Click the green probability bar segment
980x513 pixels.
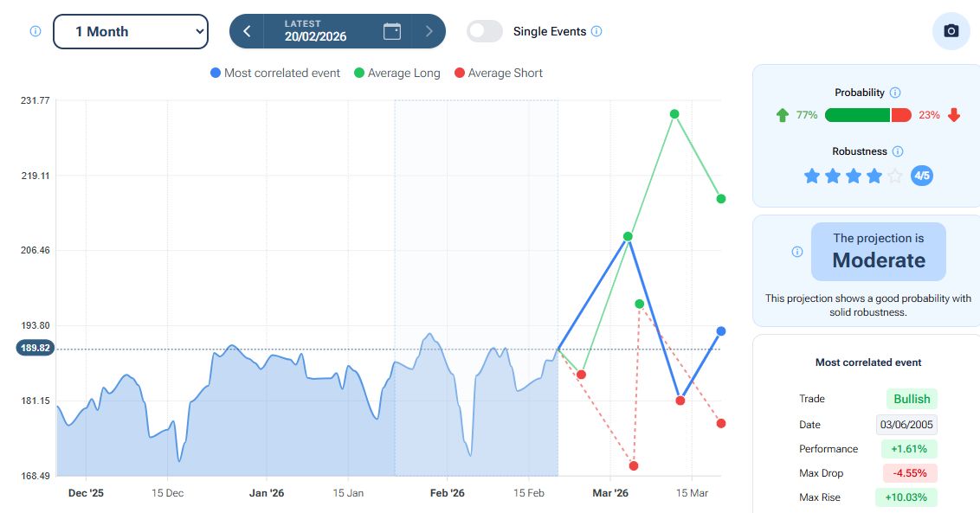[856, 115]
